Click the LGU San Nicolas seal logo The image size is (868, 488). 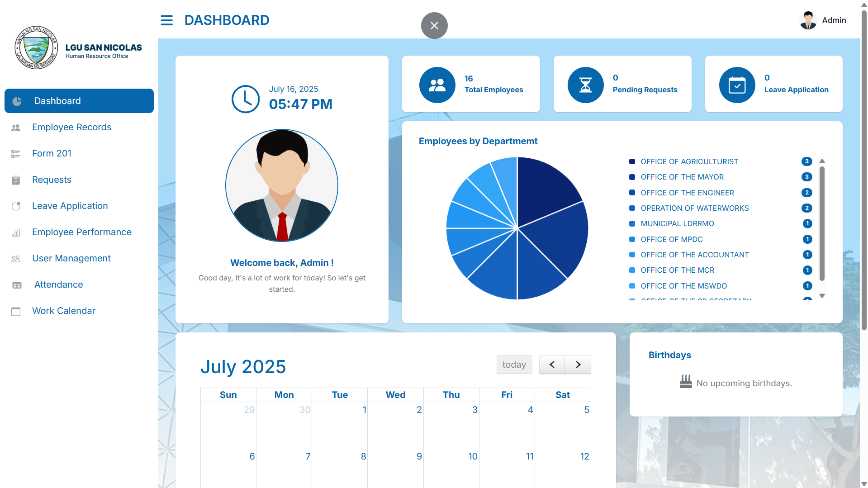pyautogui.click(x=36, y=47)
